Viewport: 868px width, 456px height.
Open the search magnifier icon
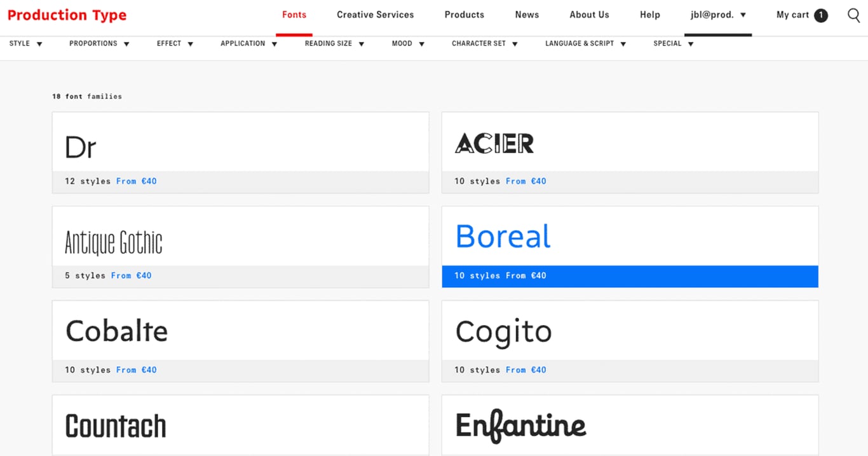(x=854, y=15)
